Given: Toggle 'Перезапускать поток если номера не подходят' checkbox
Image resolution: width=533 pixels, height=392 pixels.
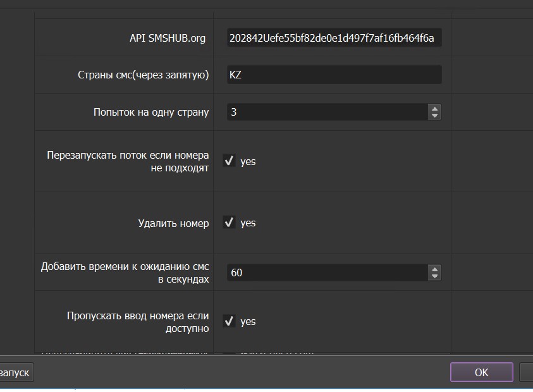Looking at the screenshot, I should tap(229, 161).
